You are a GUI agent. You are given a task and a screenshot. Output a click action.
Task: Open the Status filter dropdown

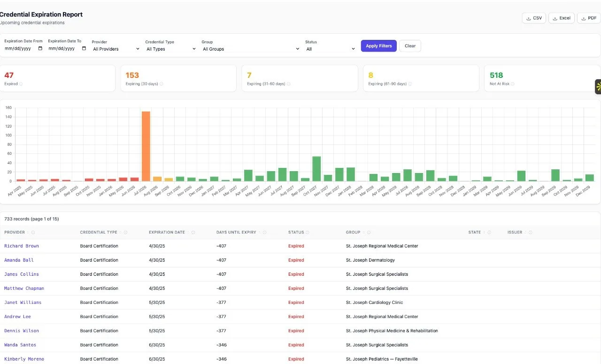click(331, 49)
